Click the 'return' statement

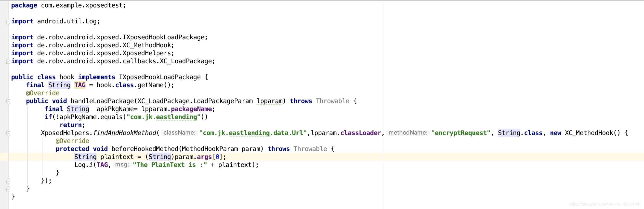tap(71, 125)
